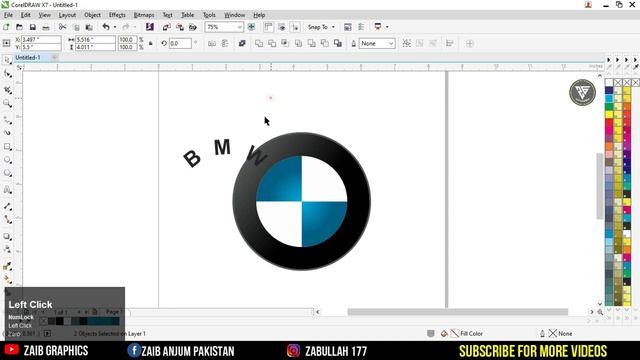Select the Freehand tool
This screenshot has width=640, height=360.
click(7, 120)
